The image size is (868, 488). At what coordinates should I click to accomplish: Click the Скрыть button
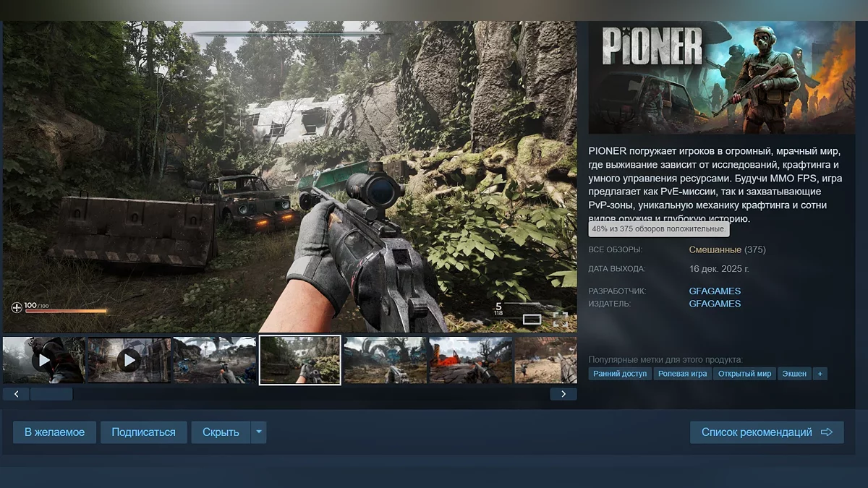(221, 432)
